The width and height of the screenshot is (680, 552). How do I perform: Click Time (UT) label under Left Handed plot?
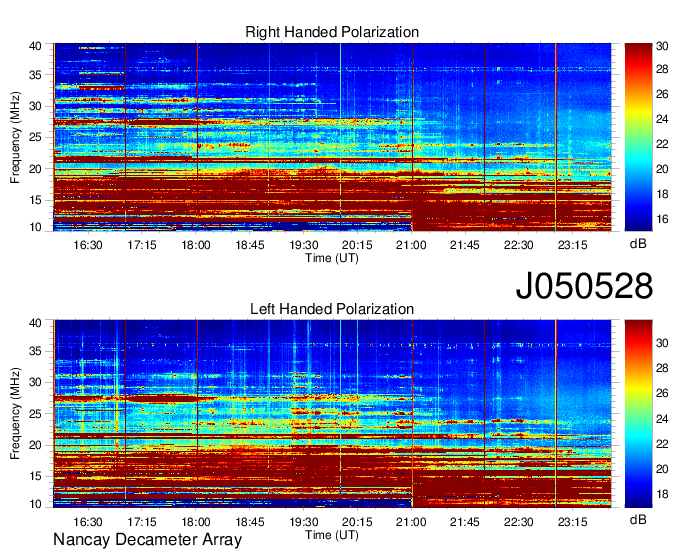tap(332, 535)
